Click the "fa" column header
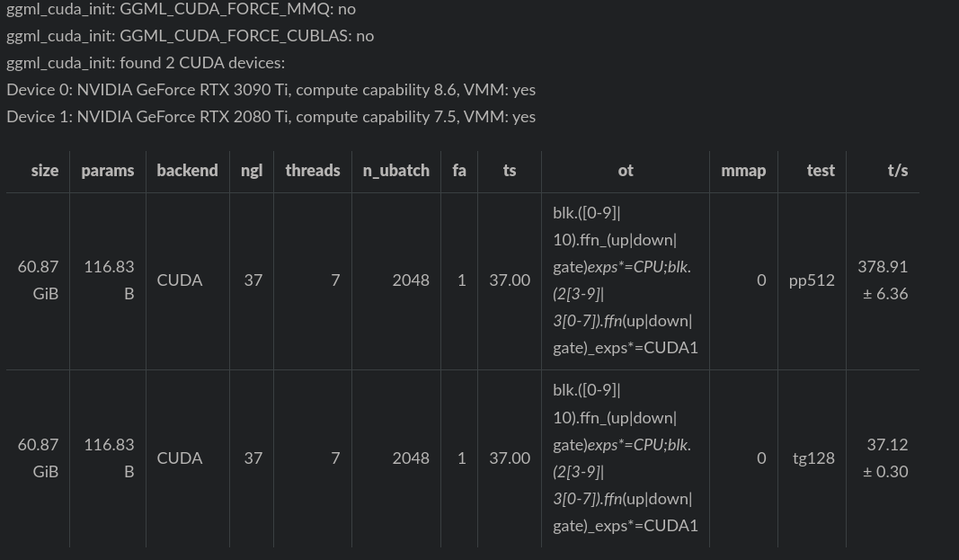This screenshot has height=560, width=959. pyautogui.click(x=459, y=170)
